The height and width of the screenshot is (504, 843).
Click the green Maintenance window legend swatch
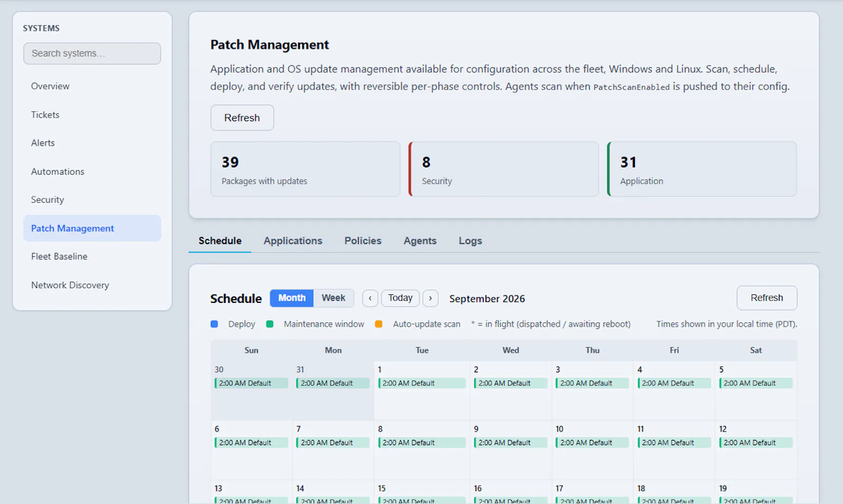[x=270, y=324]
